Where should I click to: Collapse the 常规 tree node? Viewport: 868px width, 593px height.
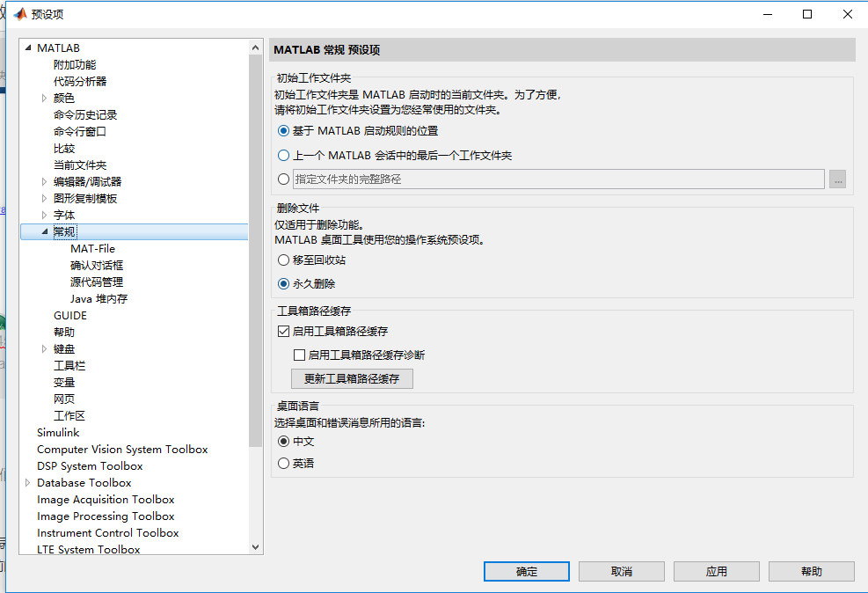point(45,232)
